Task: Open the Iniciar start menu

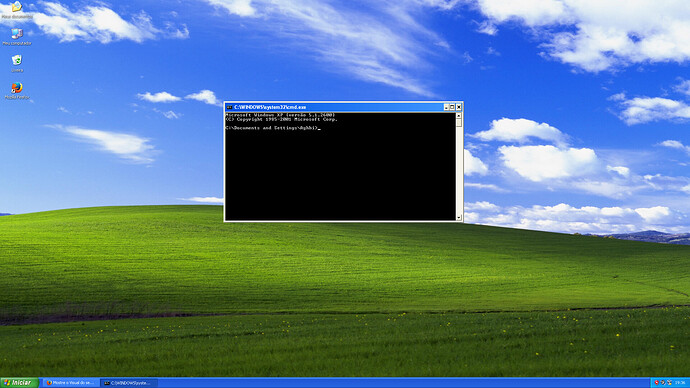Action: pos(20,383)
